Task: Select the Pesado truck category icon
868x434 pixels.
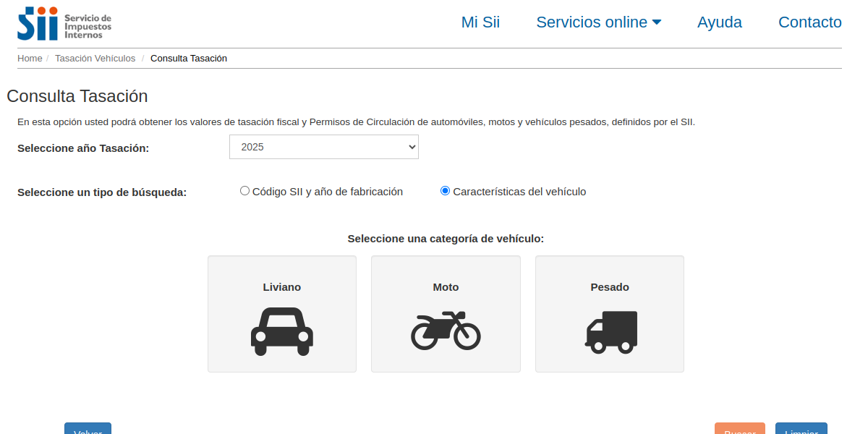Action: tap(609, 313)
